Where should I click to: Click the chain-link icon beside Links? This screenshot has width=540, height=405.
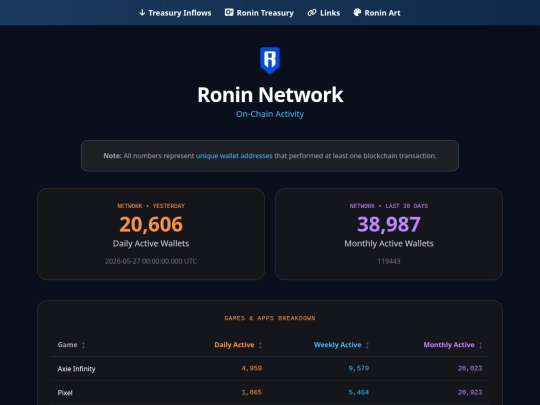point(312,13)
